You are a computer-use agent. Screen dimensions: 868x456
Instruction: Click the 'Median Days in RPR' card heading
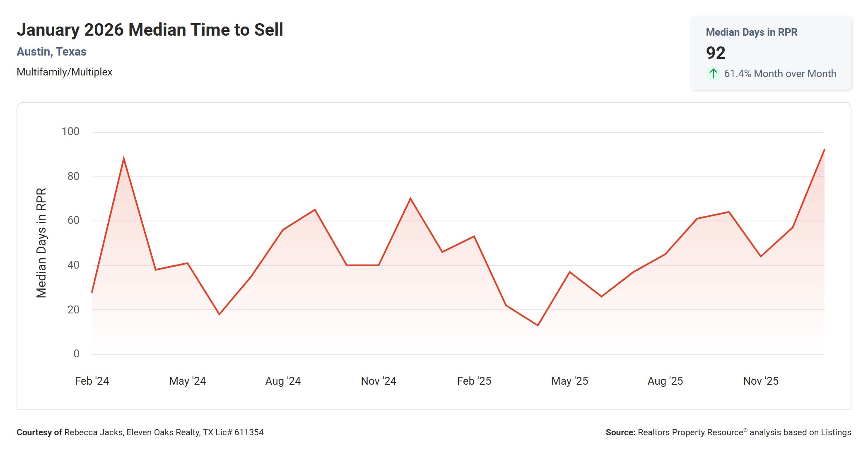click(x=751, y=32)
